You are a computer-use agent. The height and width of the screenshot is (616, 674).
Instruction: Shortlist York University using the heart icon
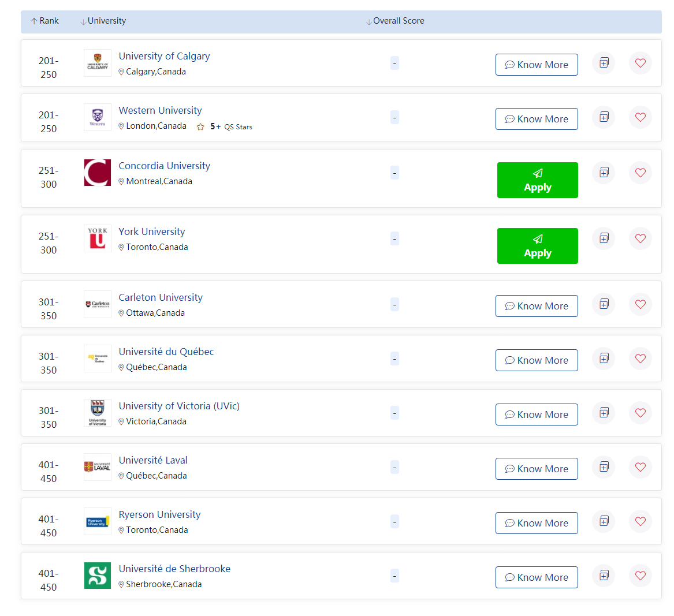640,238
